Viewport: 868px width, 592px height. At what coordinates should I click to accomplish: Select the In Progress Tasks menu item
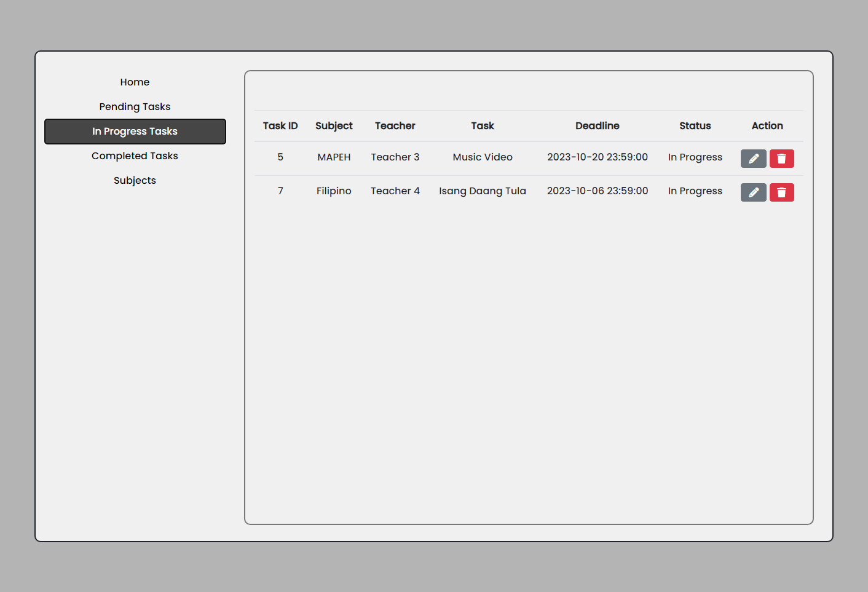(x=135, y=132)
